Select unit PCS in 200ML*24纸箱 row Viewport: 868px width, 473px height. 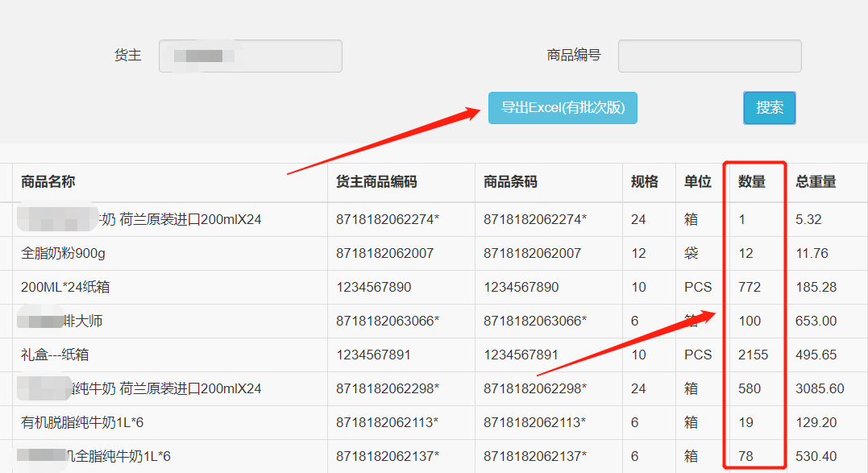[x=698, y=287]
